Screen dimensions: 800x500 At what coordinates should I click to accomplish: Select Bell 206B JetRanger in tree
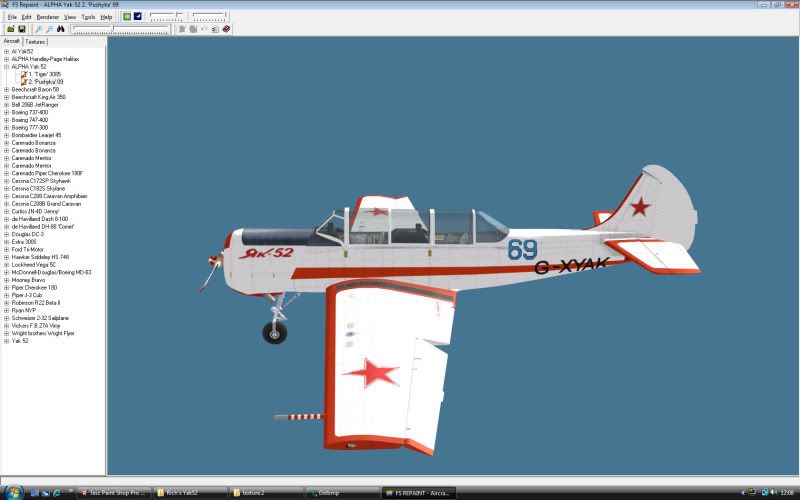[x=35, y=105]
